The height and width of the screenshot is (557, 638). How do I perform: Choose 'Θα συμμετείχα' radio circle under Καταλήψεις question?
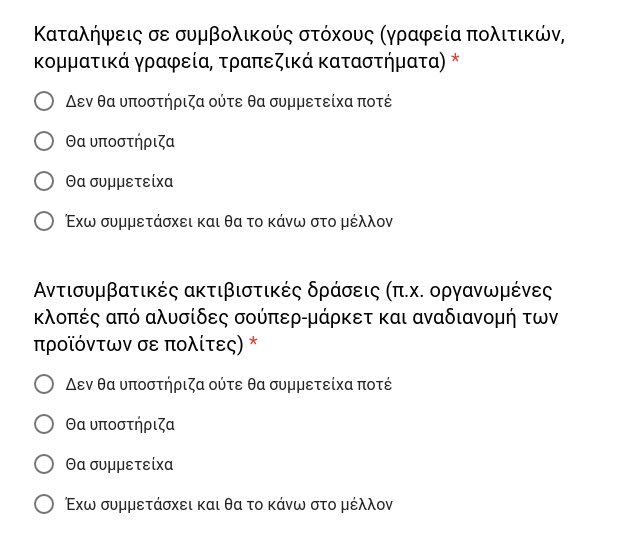(x=44, y=181)
